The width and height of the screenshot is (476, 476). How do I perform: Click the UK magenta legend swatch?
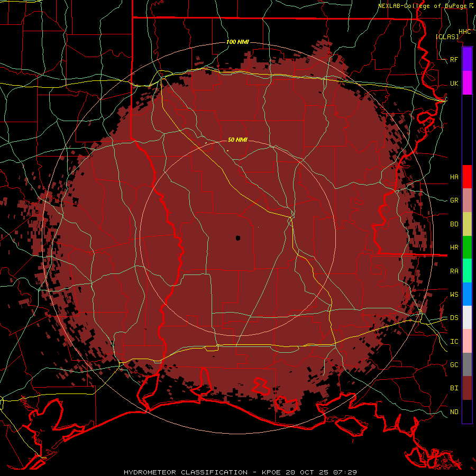[467, 83]
